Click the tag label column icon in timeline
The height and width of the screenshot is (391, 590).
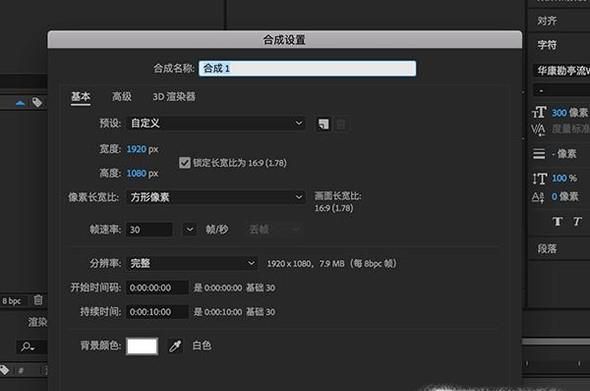click(5, 370)
